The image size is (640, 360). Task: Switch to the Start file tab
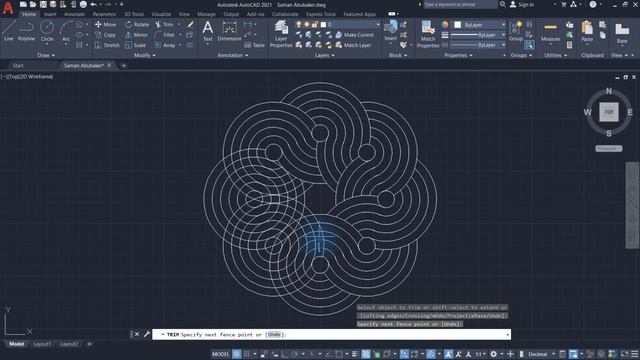pos(18,65)
